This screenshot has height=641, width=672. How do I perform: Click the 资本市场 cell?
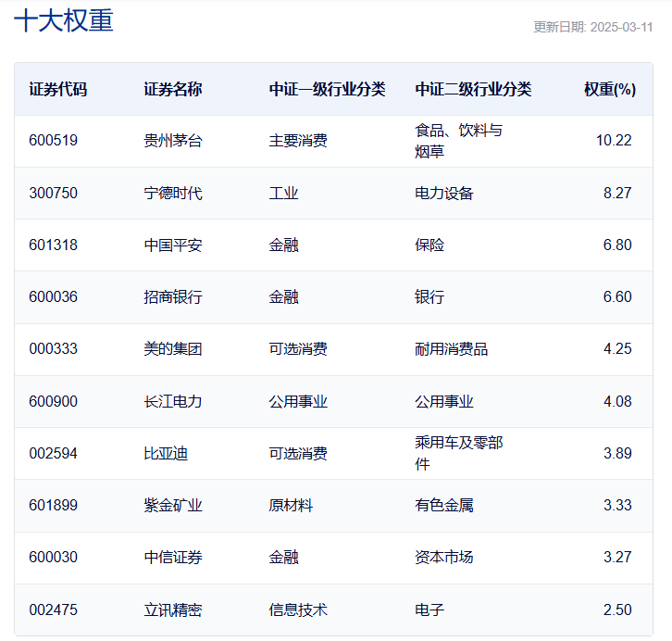pyautogui.click(x=444, y=557)
